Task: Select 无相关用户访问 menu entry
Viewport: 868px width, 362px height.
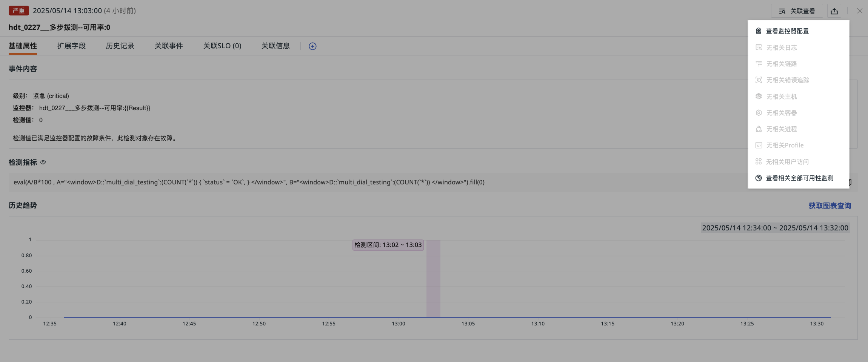Action: 798,162
